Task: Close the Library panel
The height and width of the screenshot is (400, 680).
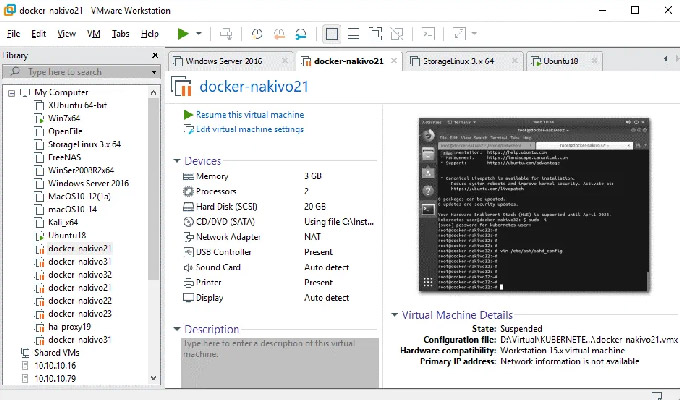Action: (x=155, y=56)
